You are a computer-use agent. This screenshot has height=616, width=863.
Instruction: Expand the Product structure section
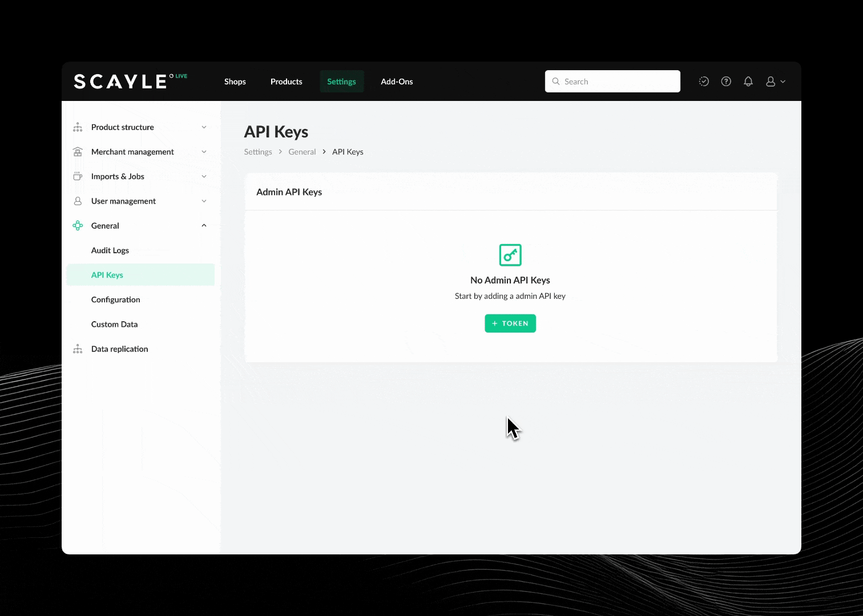point(204,127)
